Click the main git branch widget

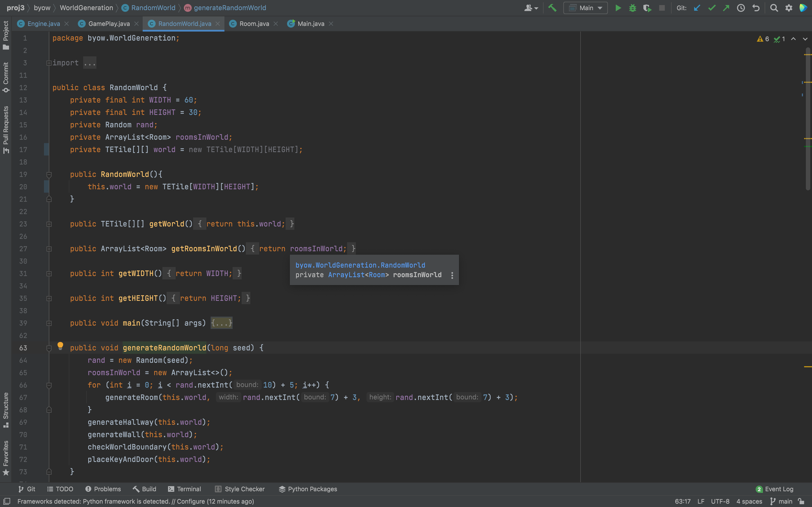[782, 501]
